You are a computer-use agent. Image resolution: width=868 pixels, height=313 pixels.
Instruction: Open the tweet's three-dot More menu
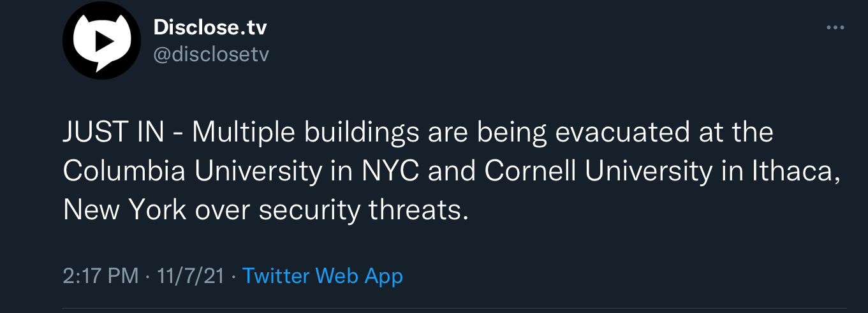coord(835,28)
